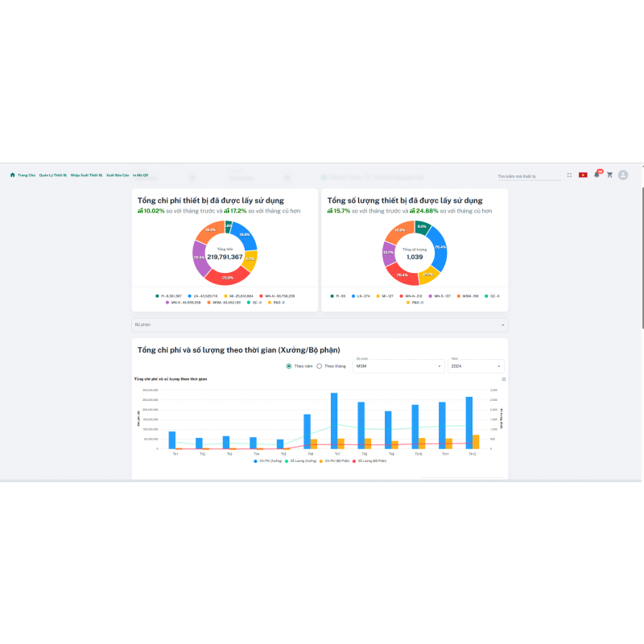Open the In Mã QR page
The height and width of the screenshot is (644, 644).
tap(140, 175)
